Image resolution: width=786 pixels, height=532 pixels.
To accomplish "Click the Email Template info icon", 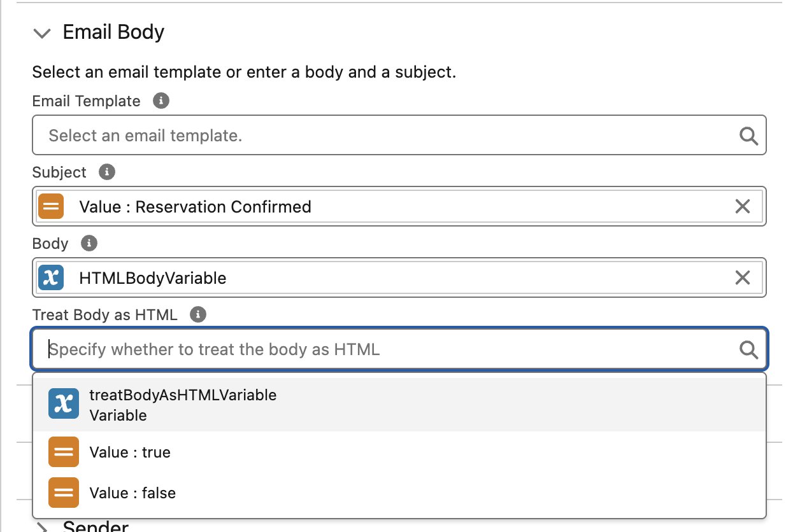I will (x=161, y=101).
